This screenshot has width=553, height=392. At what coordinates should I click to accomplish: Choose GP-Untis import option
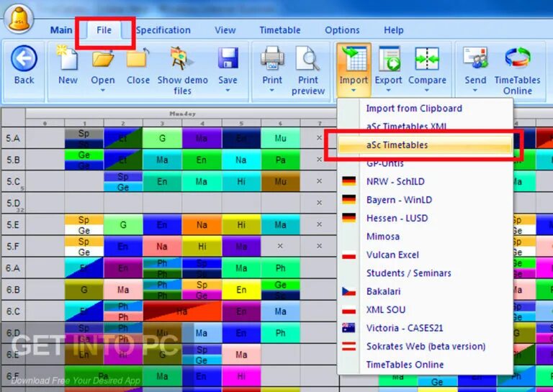coord(425,163)
